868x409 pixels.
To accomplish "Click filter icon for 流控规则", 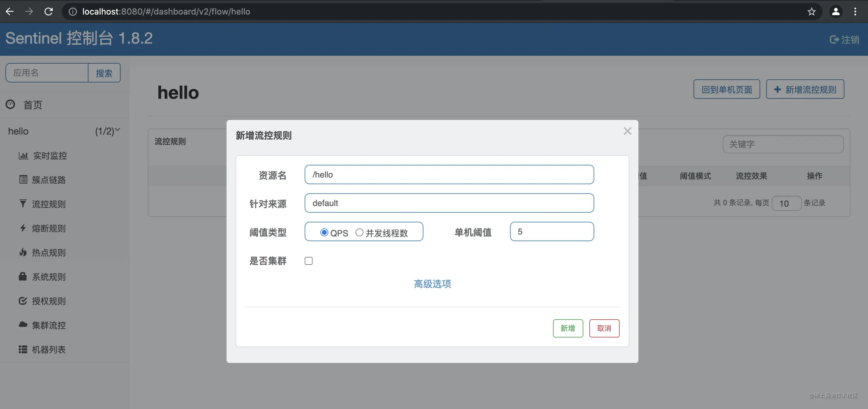I will click(x=23, y=204).
